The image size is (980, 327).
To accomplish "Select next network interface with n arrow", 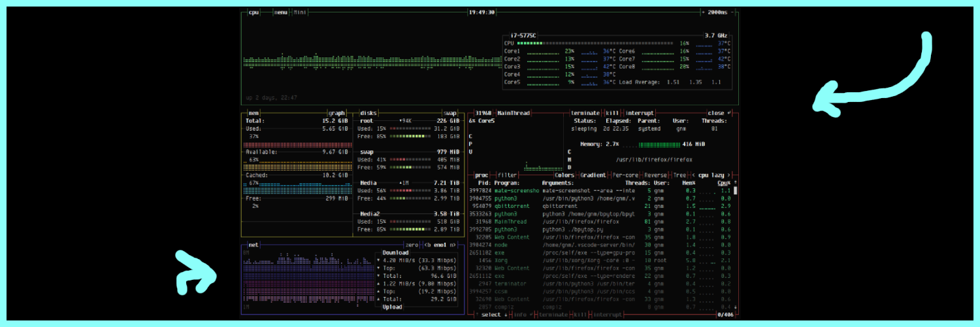I will 452,245.
